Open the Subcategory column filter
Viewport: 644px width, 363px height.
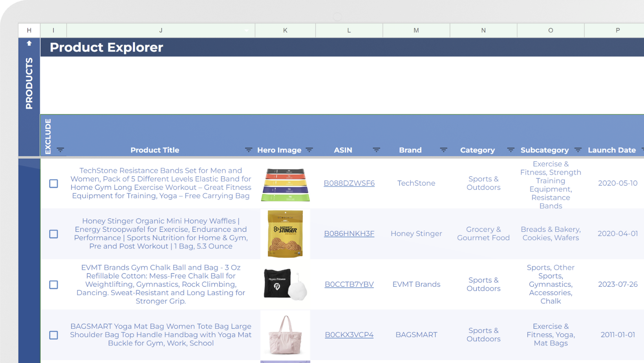578,150
